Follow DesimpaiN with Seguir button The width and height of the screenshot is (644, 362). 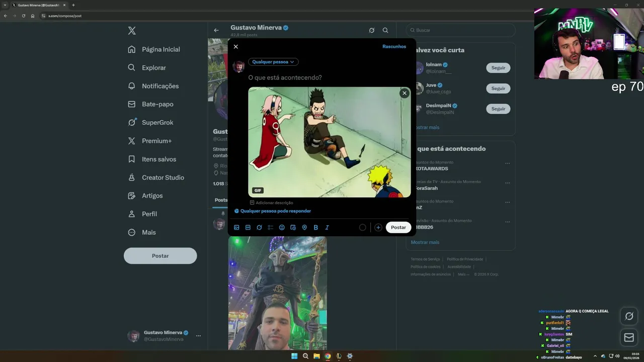pos(498,109)
